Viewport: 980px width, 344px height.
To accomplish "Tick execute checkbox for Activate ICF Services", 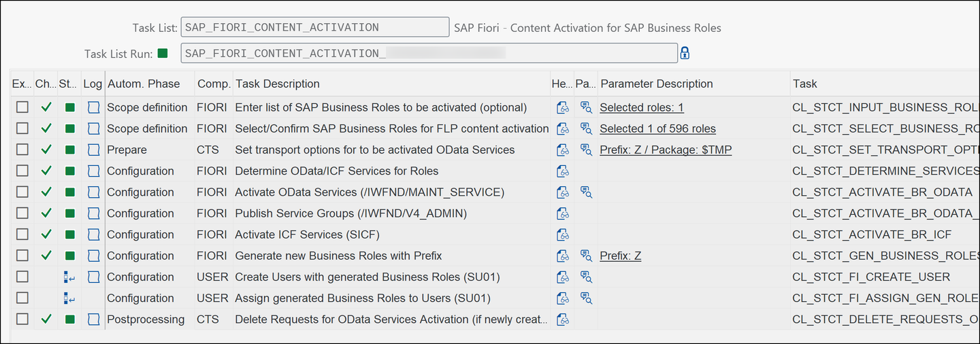I will coord(22,235).
